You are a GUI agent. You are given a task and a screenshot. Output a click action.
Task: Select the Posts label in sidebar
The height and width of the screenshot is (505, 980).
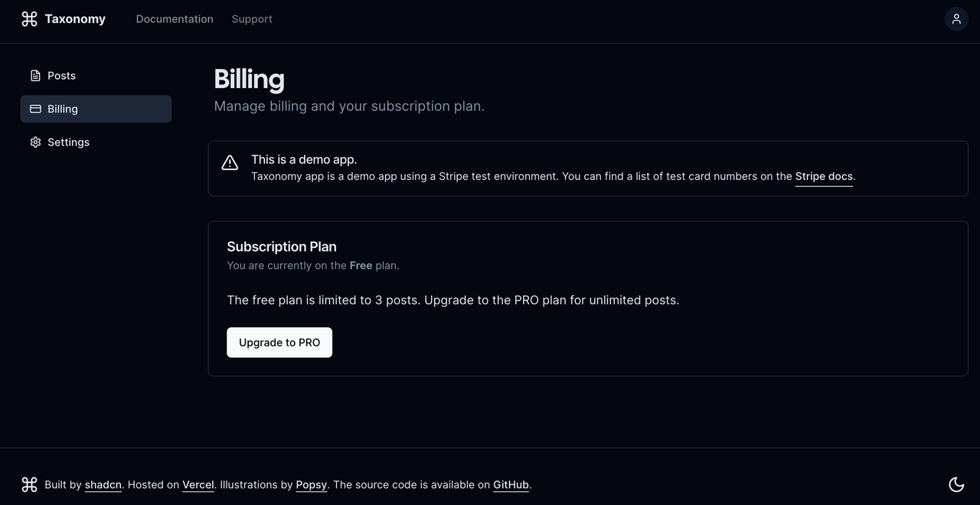tap(61, 76)
